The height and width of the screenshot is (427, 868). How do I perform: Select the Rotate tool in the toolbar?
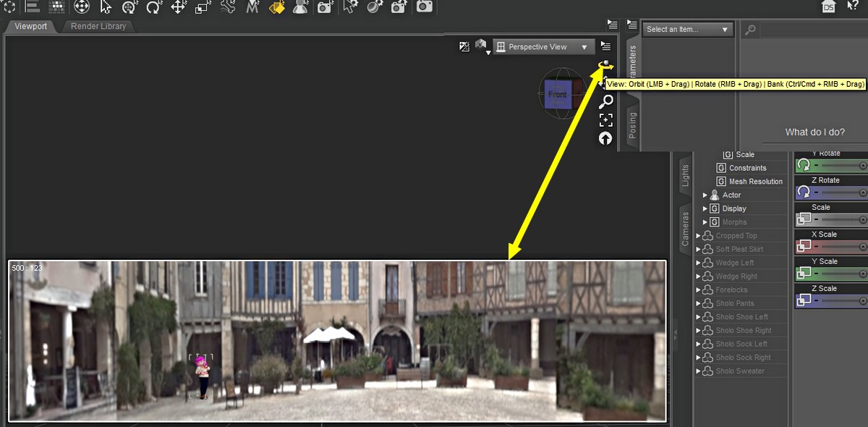(x=153, y=7)
